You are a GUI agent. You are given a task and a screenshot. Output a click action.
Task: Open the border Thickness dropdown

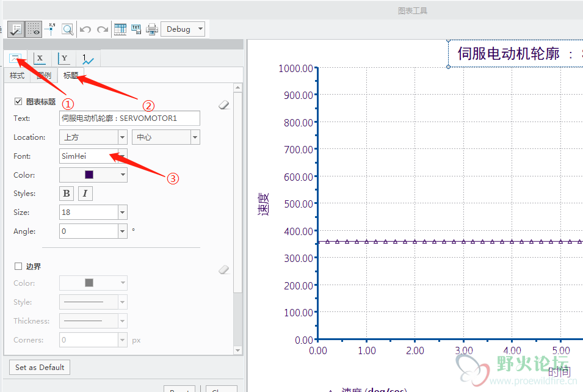coord(93,321)
